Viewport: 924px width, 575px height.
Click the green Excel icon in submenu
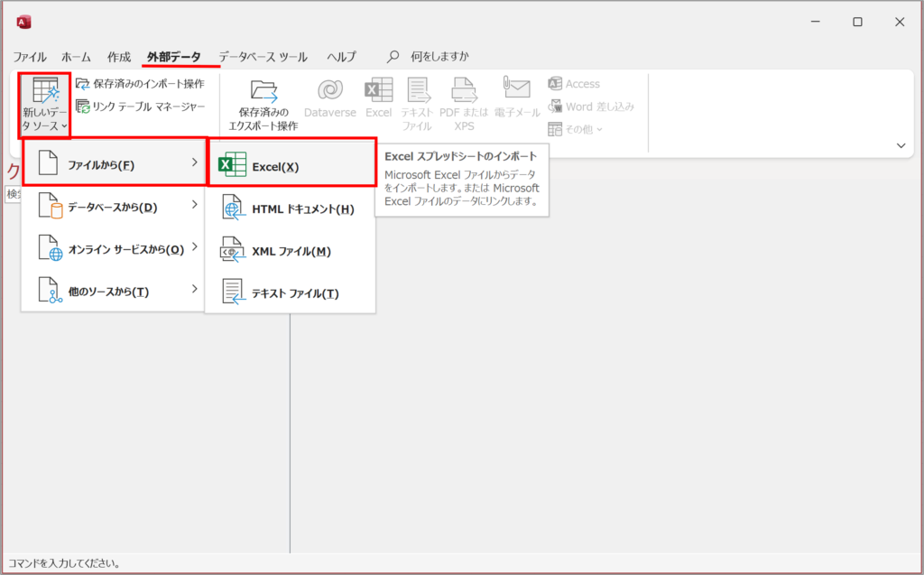coord(232,165)
